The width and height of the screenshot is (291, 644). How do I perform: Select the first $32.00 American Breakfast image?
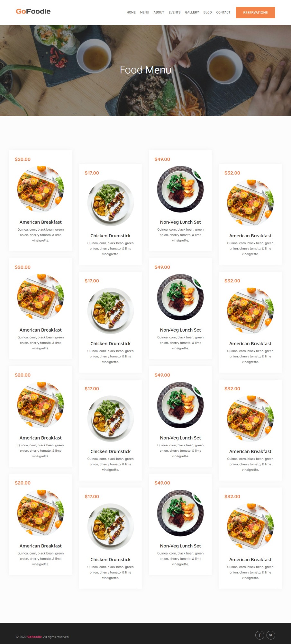pyautogui.click(x=250, y=203)
